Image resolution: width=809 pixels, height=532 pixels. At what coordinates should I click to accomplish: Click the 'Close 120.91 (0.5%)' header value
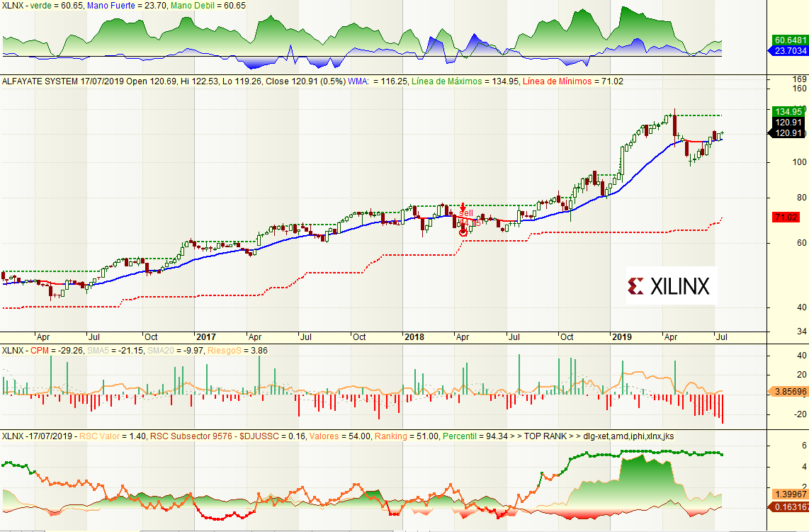click(305, 81)
